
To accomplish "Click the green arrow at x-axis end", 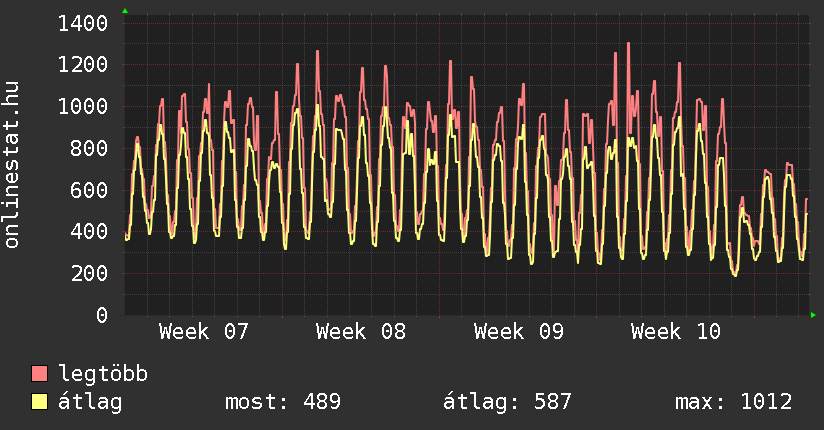I will click(814, 315).
